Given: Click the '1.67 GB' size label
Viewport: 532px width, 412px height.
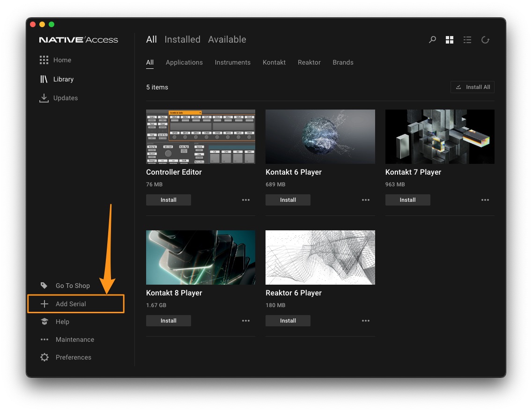Looking at the screenshot, I should pyautogui.click(x=156, y=305).
